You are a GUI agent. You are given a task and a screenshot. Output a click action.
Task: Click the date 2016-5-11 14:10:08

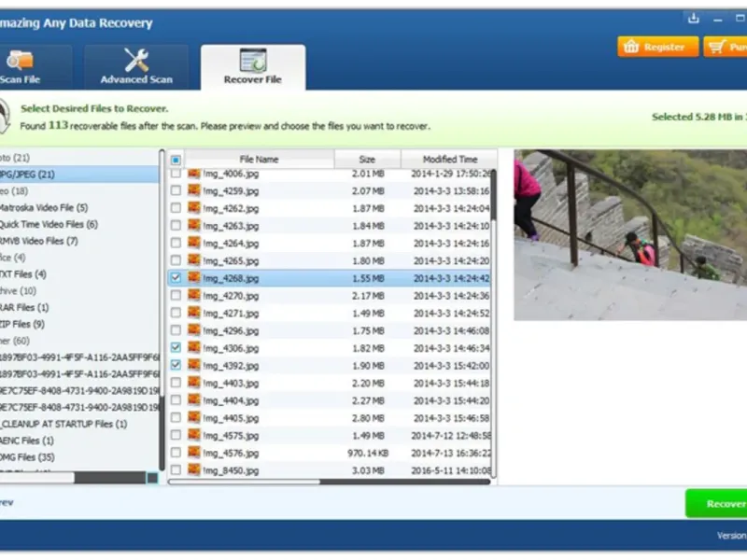coord(451,470)
